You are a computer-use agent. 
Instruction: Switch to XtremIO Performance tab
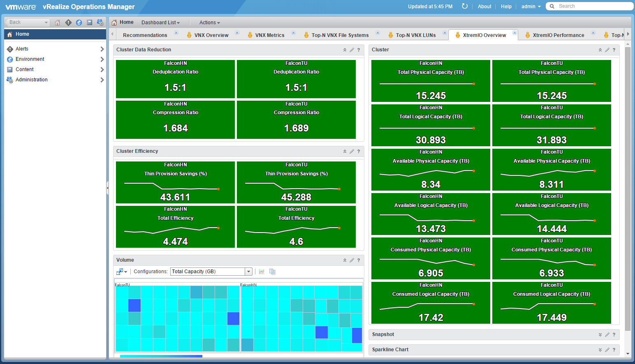[x=559, y=35]
